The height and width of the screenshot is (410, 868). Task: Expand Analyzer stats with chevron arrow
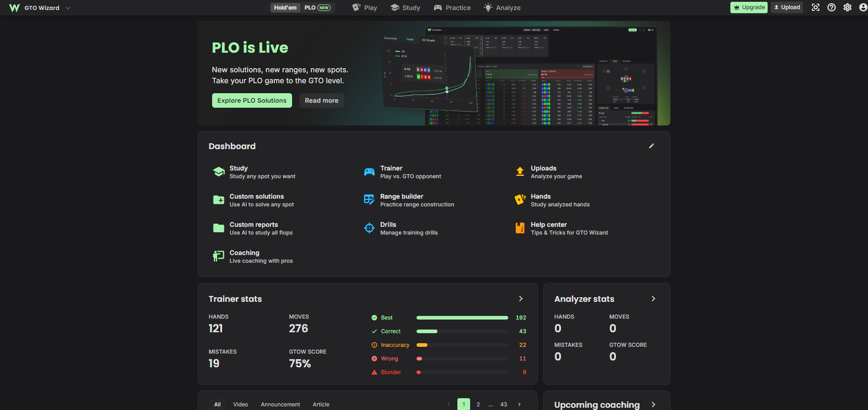(x=654, y=299)
